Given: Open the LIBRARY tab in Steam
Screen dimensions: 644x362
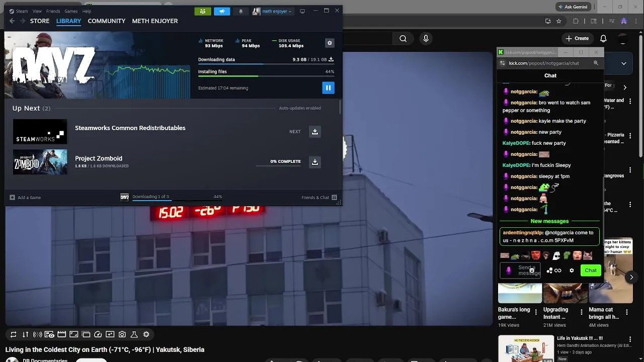Looking at the screenshot, I should (x=68, y=21).
